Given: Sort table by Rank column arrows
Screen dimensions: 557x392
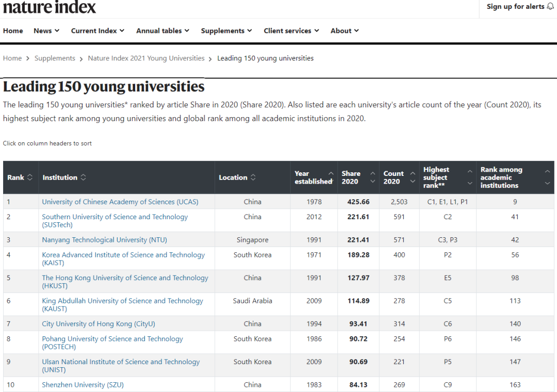Looking at the screenshot, I should pos(30,177).
